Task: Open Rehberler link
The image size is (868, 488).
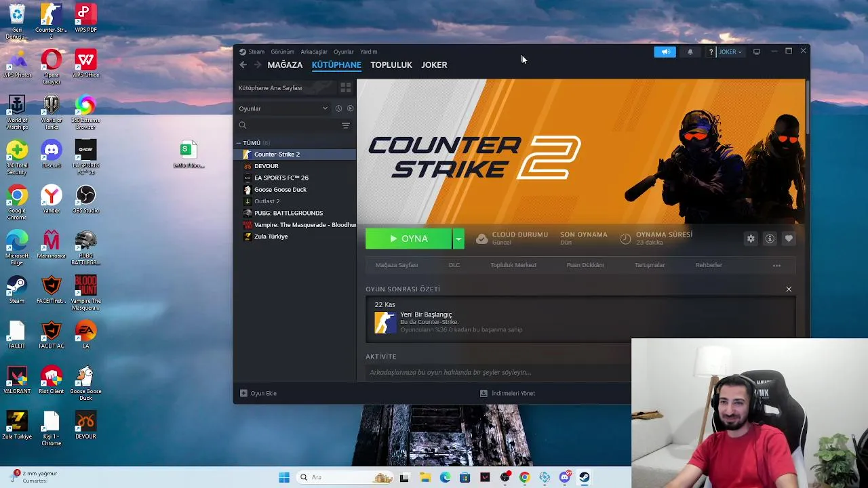Action: tap(709, 265)
